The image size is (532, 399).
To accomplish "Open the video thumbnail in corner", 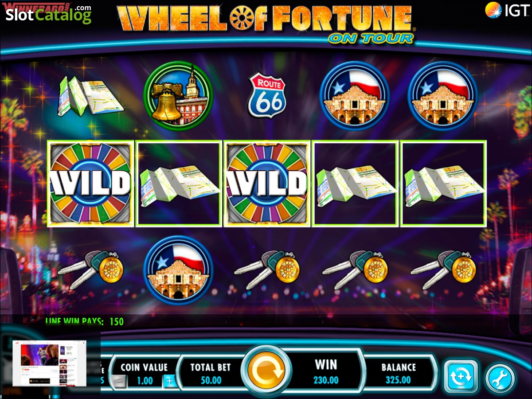I will pyautogui.click(x=50, y=363).
